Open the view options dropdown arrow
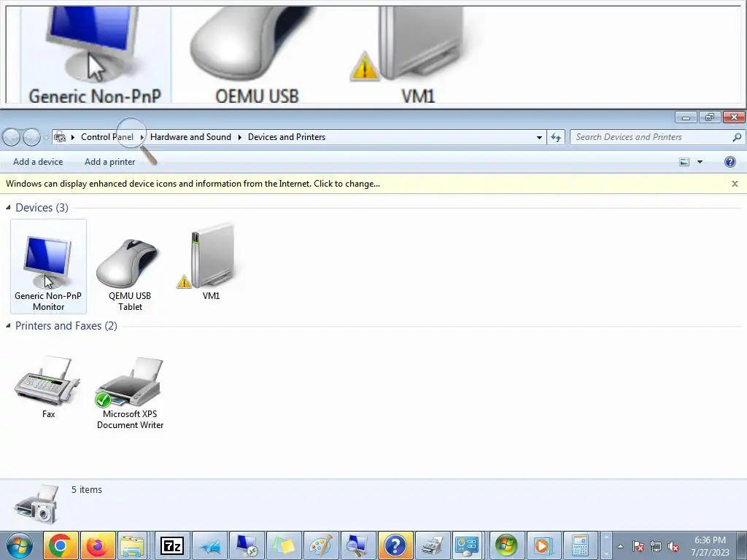The height and width of the screenshot is (560, 747). [700, 162]
